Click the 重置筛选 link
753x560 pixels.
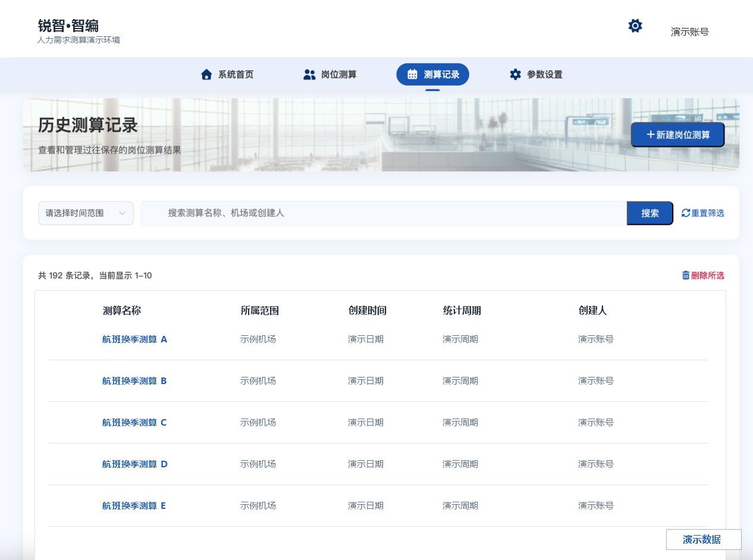coord(702,213)
